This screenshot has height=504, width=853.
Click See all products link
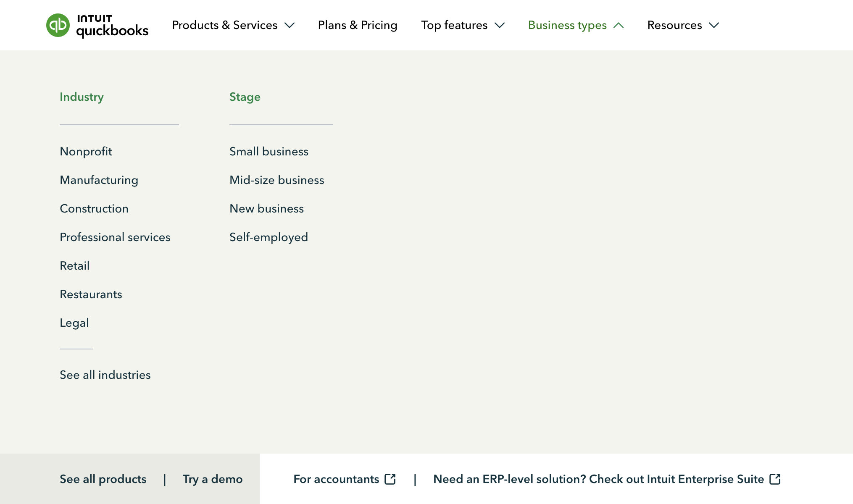click(103, 479)
